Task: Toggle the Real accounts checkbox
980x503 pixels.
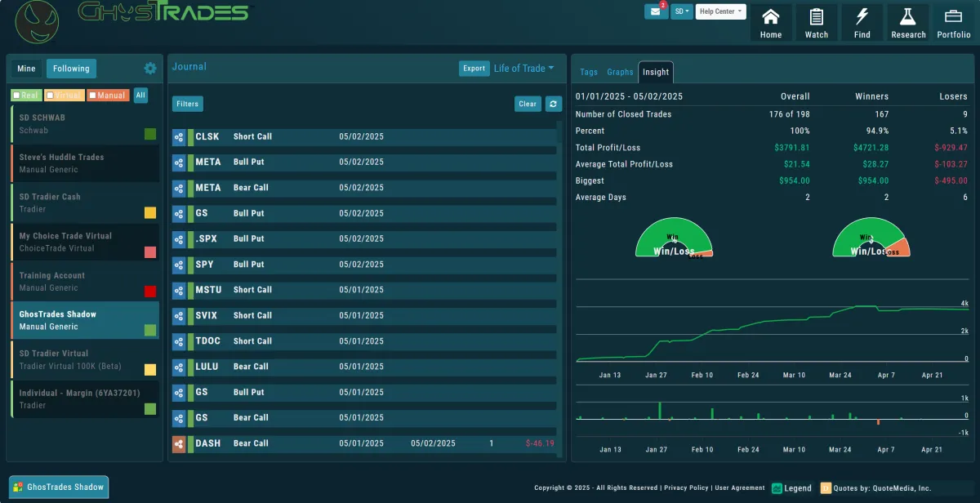Action: click(x=17, y=96)
